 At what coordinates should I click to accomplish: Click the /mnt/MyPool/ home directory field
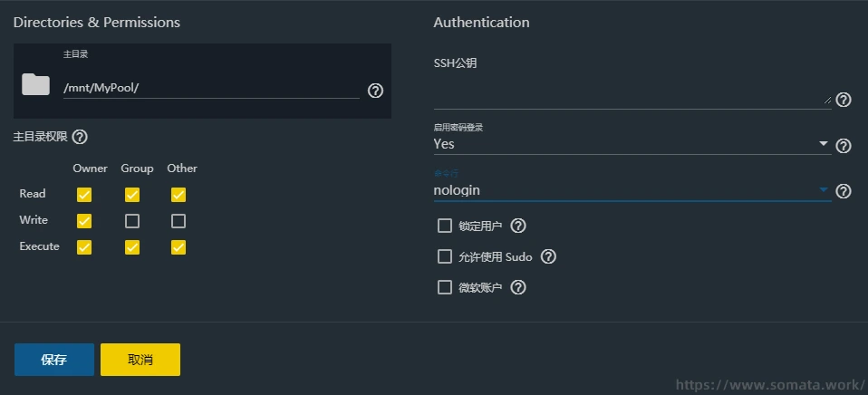pos(210,89)
